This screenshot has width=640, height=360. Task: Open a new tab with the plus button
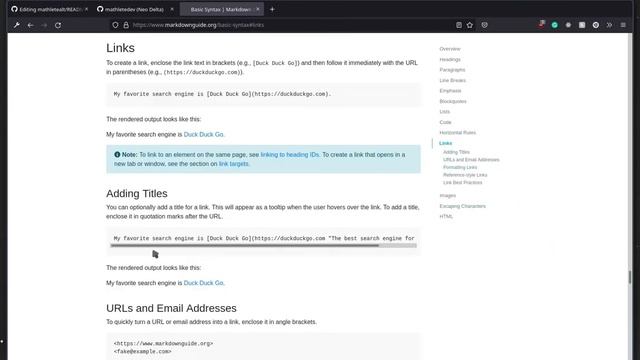(272, 9)
